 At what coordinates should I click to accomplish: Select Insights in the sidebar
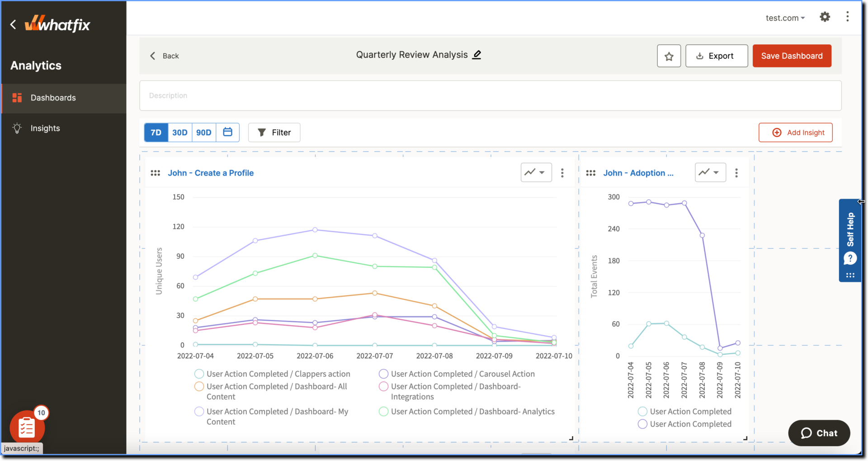(x=45, y=128)
